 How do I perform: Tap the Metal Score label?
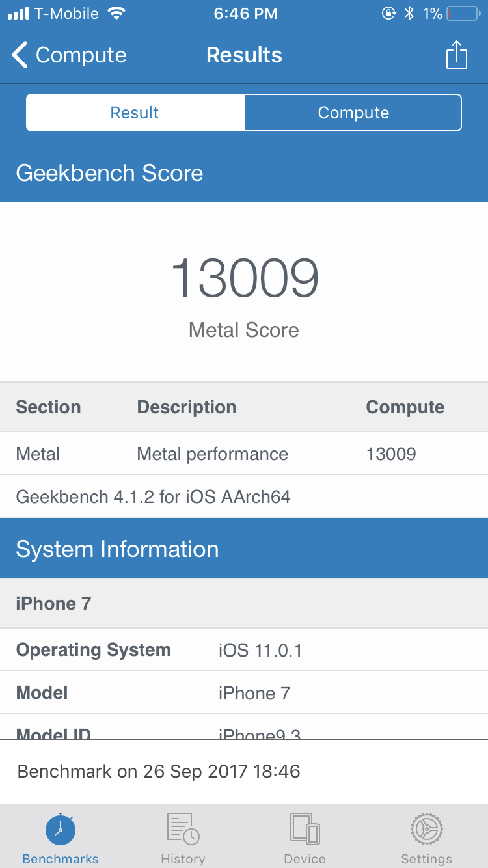pyautogui.click(x=244, y=330)
